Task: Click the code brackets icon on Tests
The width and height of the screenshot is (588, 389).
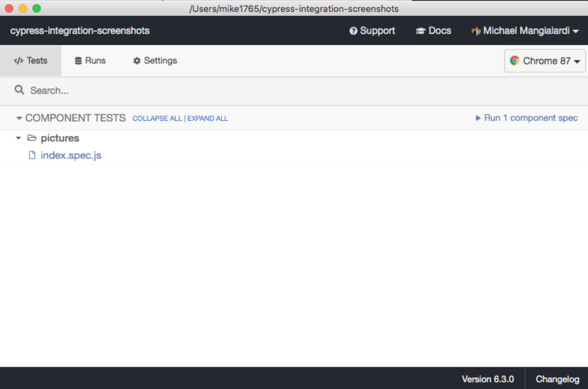Action: coord(18,61)
